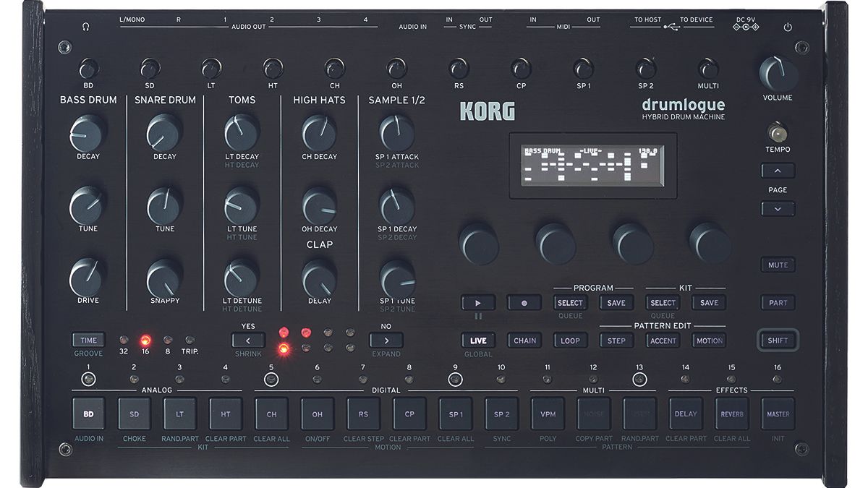Enable STEP pattern edit

tap(616, 341)
